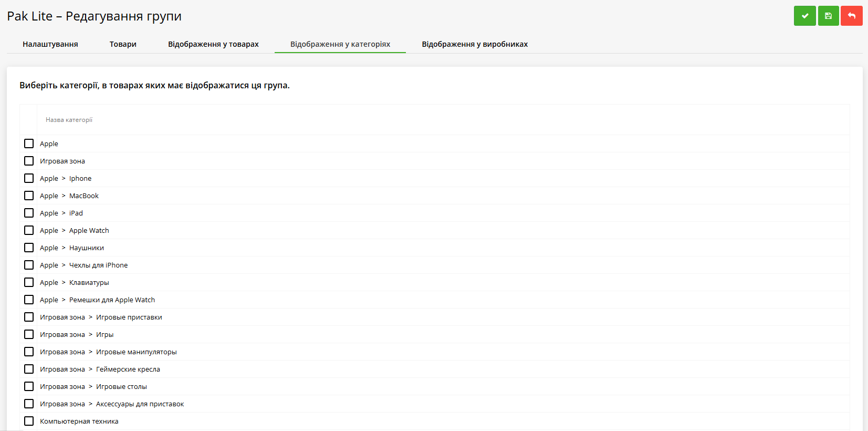The height and width of the screenshot is (431, 868).
Task: Check the top-level Apple category checkbox
Action: (x=29, y=143)
